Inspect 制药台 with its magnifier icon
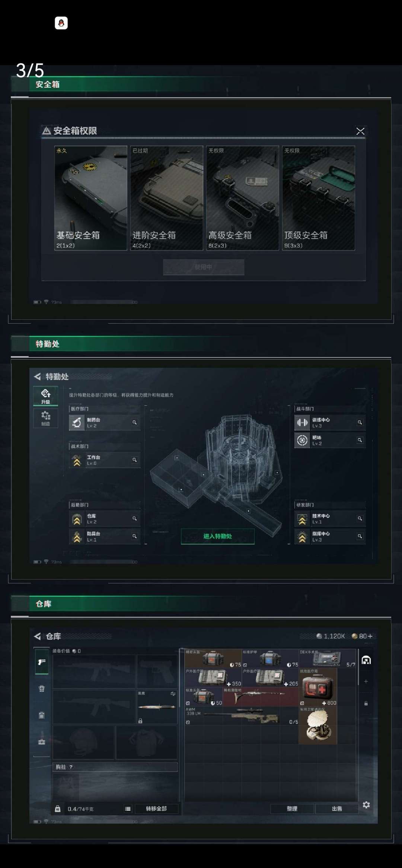Viewport: 402px width, 868px height. pyautogui.click(x=134, y=422)
